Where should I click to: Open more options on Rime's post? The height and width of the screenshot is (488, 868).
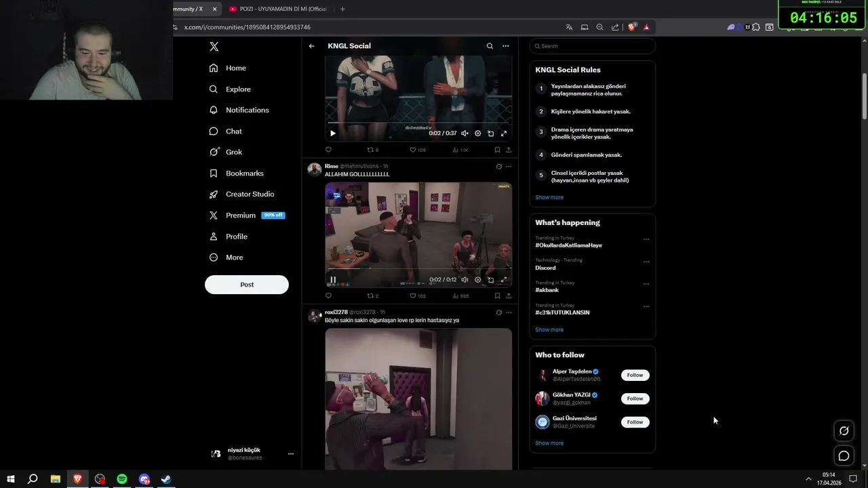pos(509,166)
